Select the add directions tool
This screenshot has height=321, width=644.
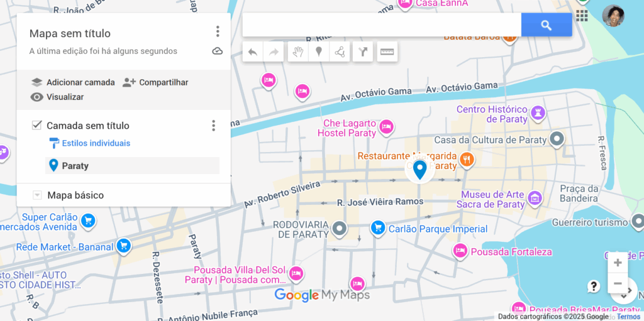pos(363,52)
